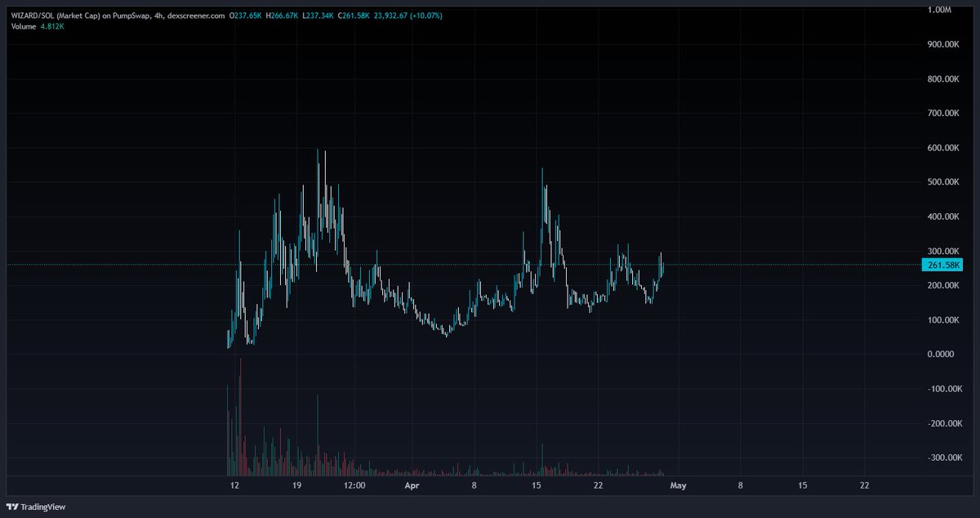Click the 12:00 label on time axis
Image resolution: width=980 pixels, height=518 pixels.
354,485
